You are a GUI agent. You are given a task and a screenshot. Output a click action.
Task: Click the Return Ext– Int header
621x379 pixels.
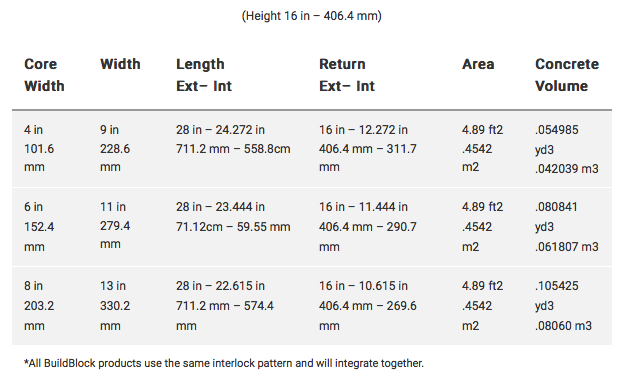pyautogui.click(x=347, y=75)
